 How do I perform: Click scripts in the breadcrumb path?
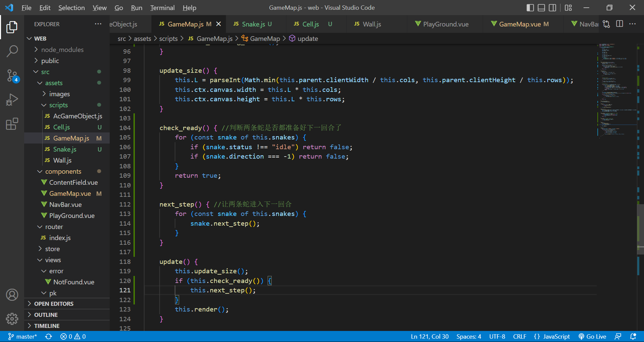pos(168,39)
